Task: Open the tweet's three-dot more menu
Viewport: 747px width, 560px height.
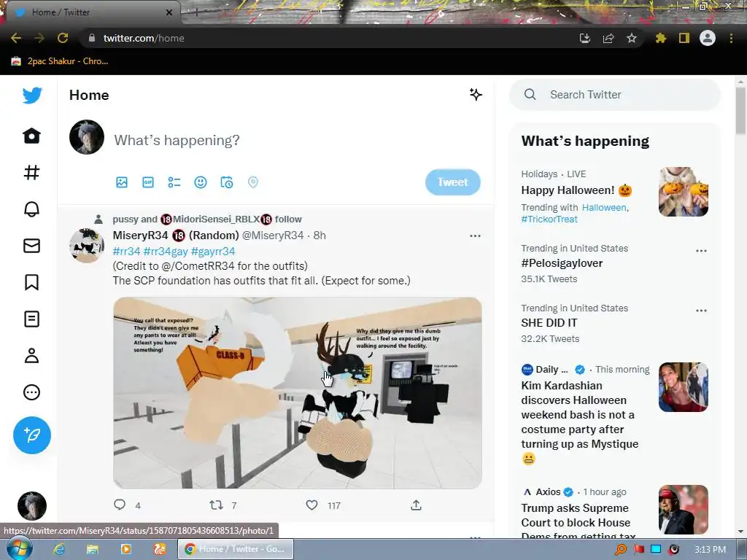Action: (475, 236)
